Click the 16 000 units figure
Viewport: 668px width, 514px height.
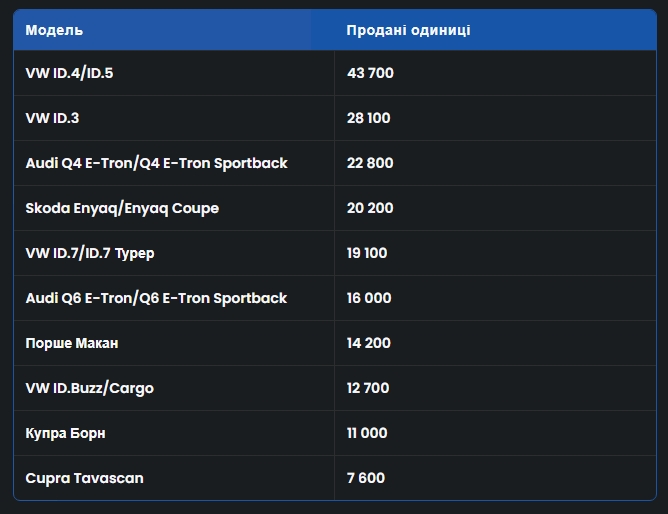tap(369, 298)
